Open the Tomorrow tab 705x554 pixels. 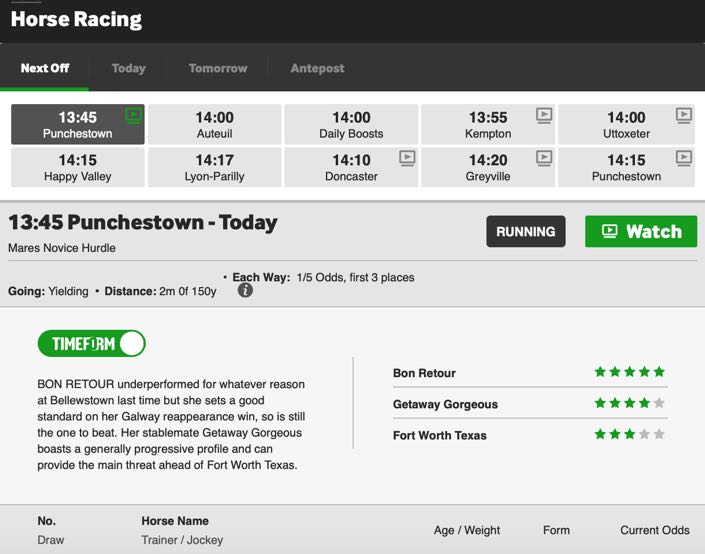point(218,68)
